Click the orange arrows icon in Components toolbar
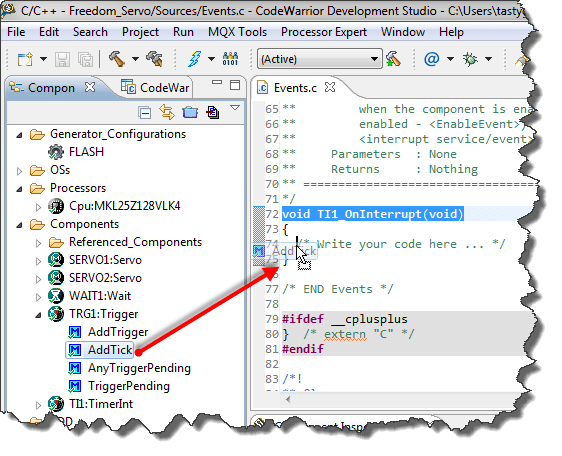This screenshot has height=456, width=562. [167, 112]
